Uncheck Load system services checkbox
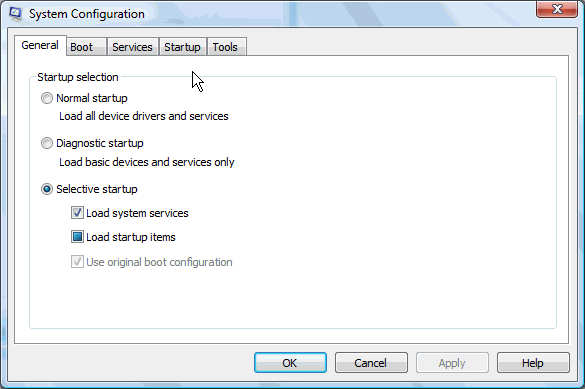 [x=77, y=213]
